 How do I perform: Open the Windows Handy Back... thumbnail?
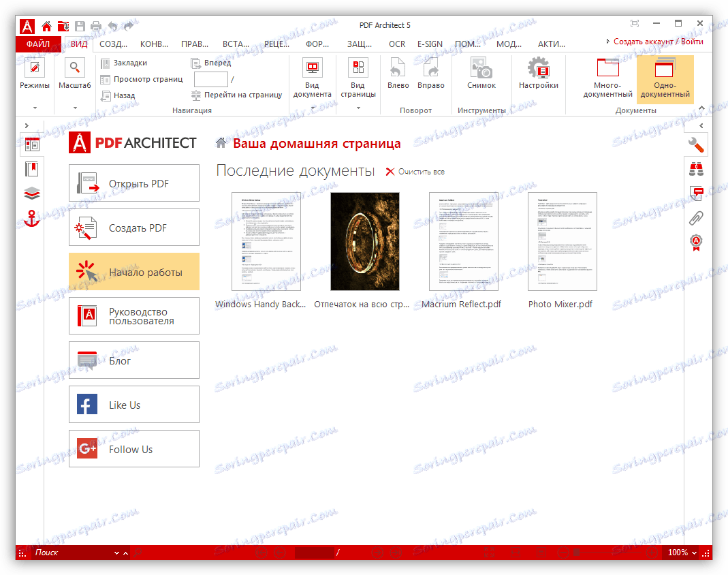266,242
